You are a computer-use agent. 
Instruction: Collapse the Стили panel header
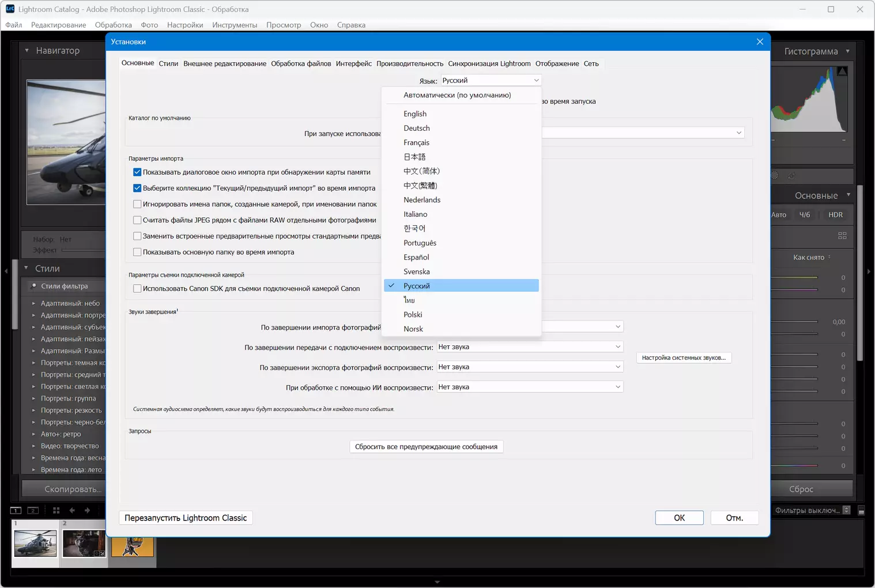pyautogui.click(x=26, y=268)
